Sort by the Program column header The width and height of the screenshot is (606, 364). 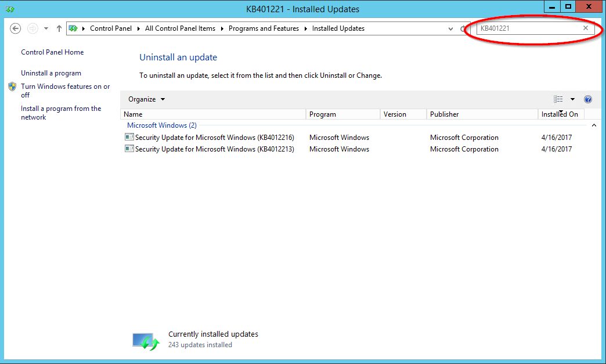[343, 114]
